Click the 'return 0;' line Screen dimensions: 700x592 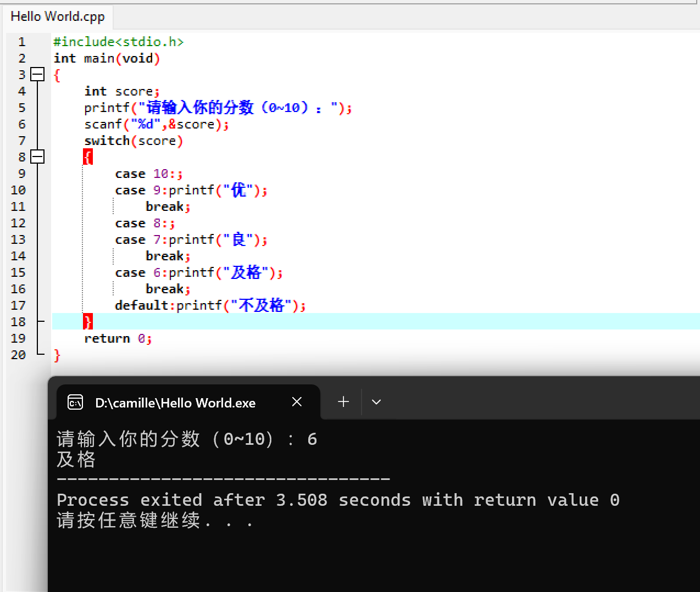pyautogui.click(x=118, y=338)
